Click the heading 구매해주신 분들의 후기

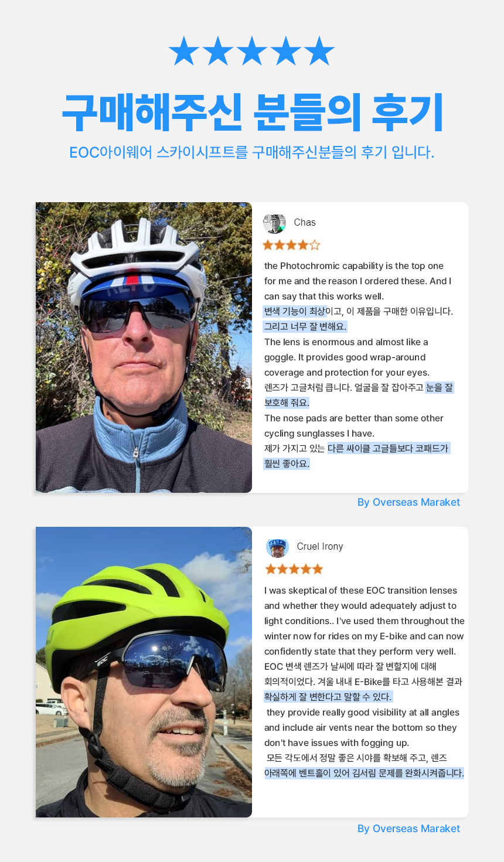(x=252, y=113)
